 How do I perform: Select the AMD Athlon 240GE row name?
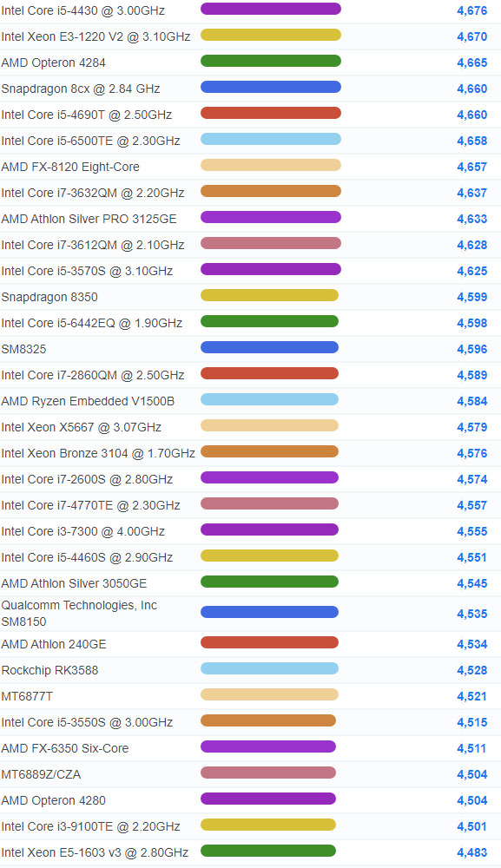click(54, 644)
